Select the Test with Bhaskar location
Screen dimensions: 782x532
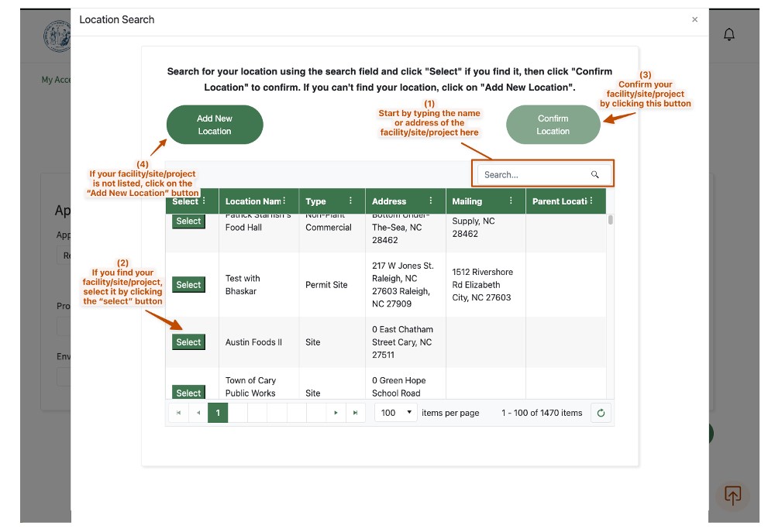(188, 284)
